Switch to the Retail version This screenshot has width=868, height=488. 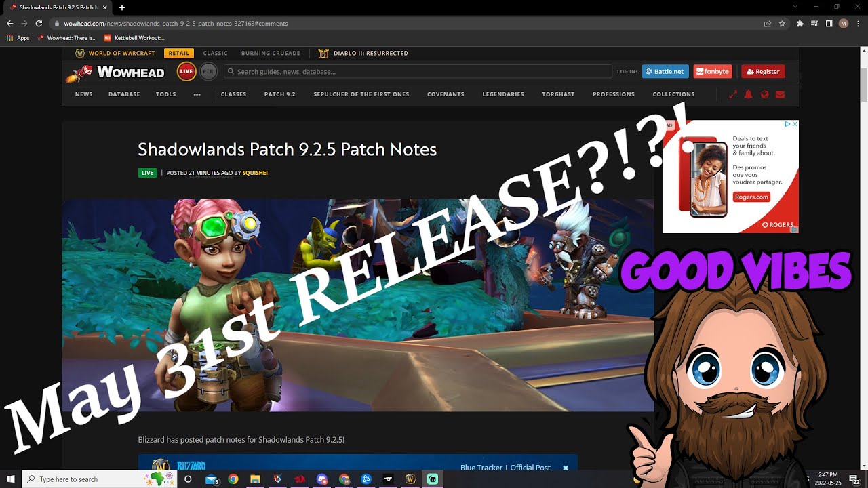point(179,53)
